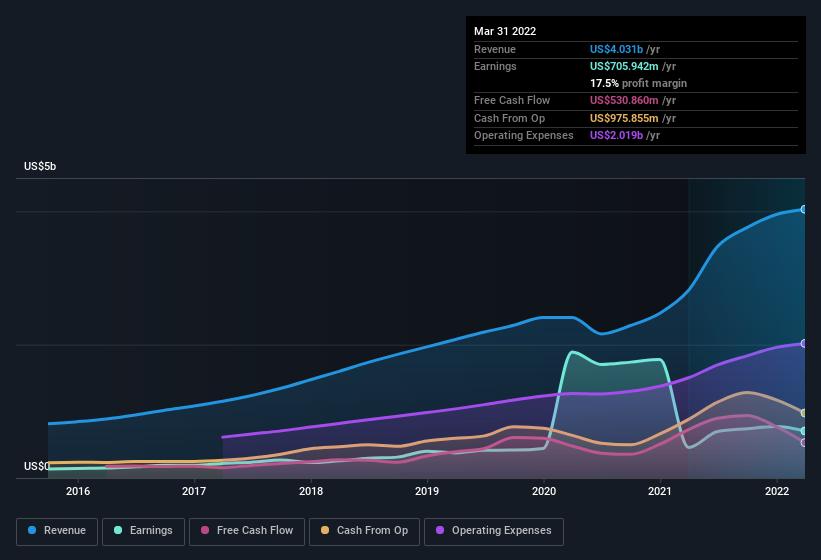
Task: Click the 2020 x-axis label
Action: pos(543,491)
